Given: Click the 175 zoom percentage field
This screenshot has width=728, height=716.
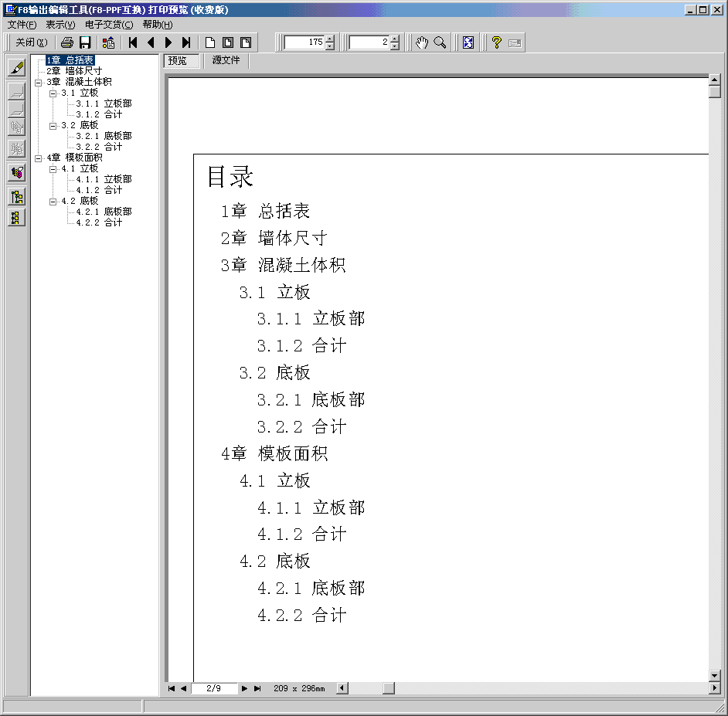Looking at the screenshot, I should [305, 42].
